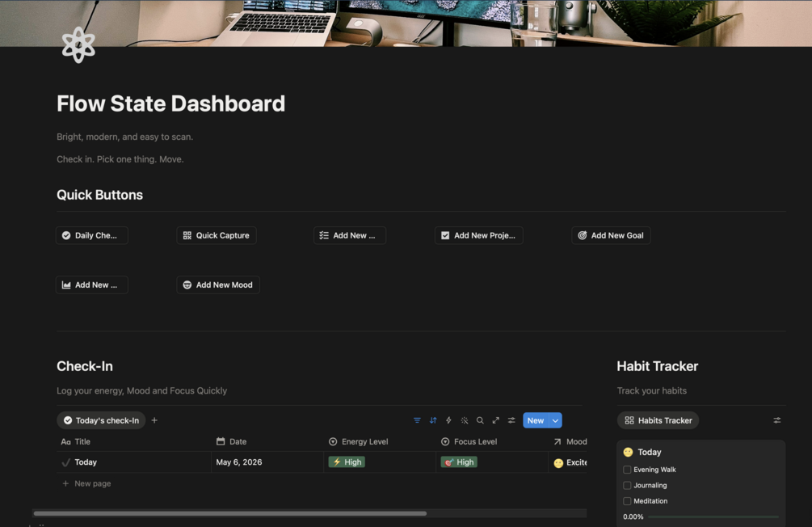Image resolution: width=812 pixels, height=527 pixels.
Task: Click the expand full-page arrows icon
Action: click(x=495, y=420)
